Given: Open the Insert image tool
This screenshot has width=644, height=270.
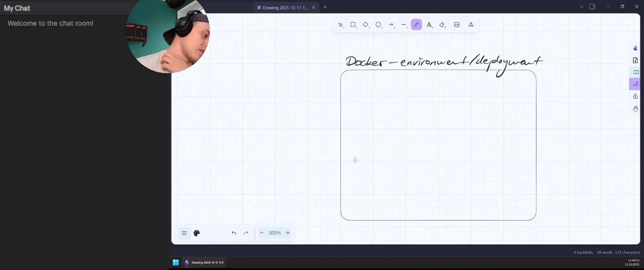Looking at the screenshot, I should click(457, 25).
